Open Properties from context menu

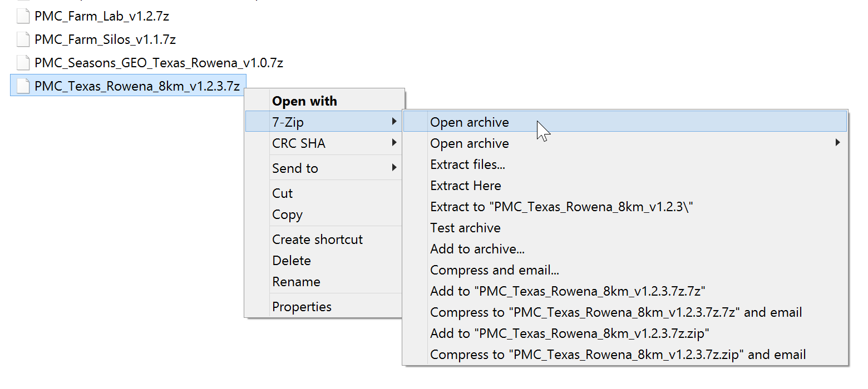pyautogui.click(x=323, y=307)
